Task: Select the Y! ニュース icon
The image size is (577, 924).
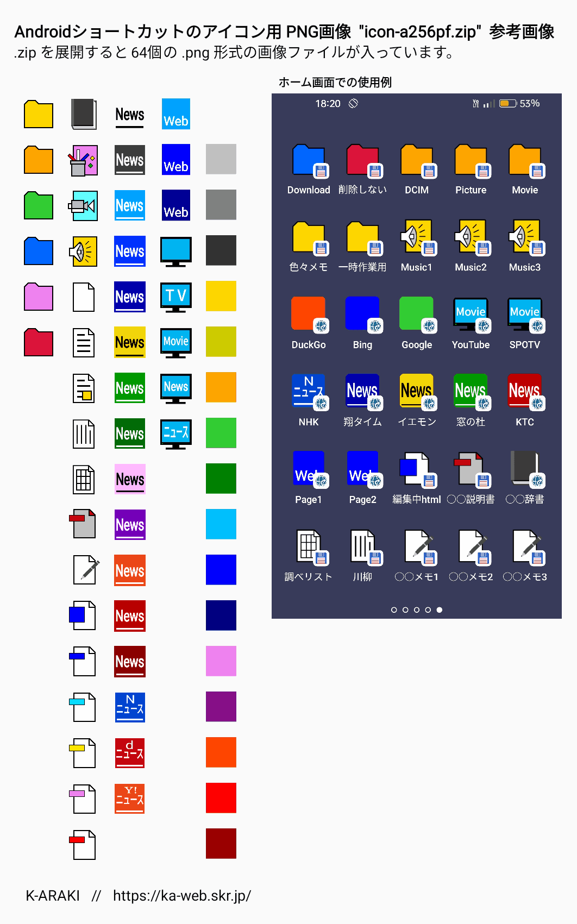Action: pyautogui.click(x=130, y=798)
